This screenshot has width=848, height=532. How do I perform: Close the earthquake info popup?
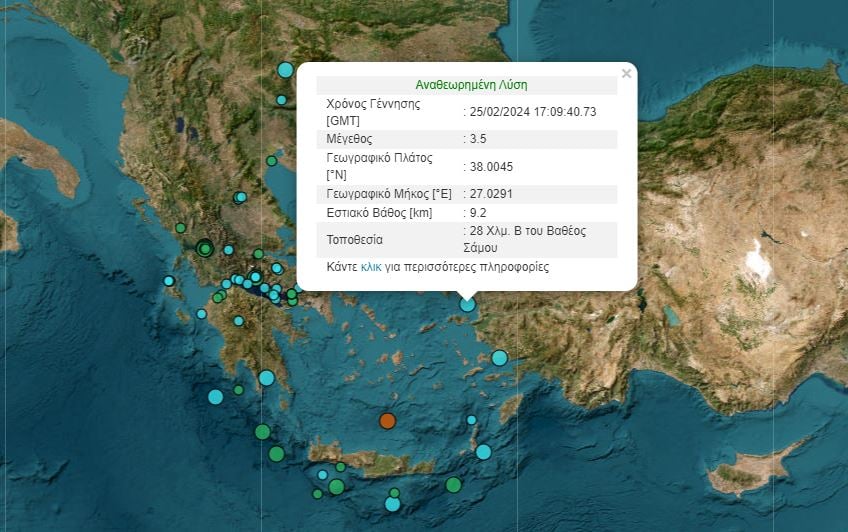click(626, 73)
